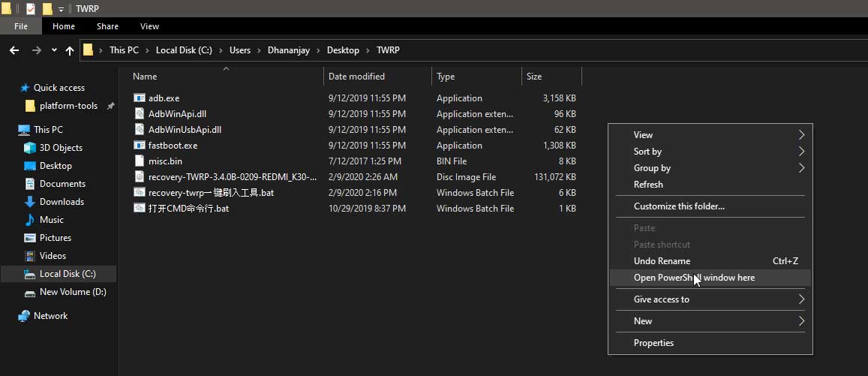
Task: Click the Downloads arrow icon
Action: pos(30,202)
